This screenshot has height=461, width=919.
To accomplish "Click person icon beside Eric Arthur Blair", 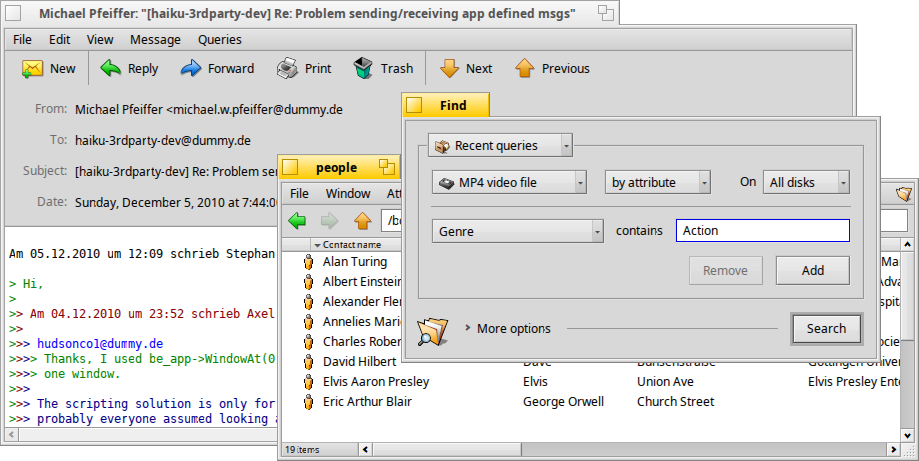I will tap(308, 401).
